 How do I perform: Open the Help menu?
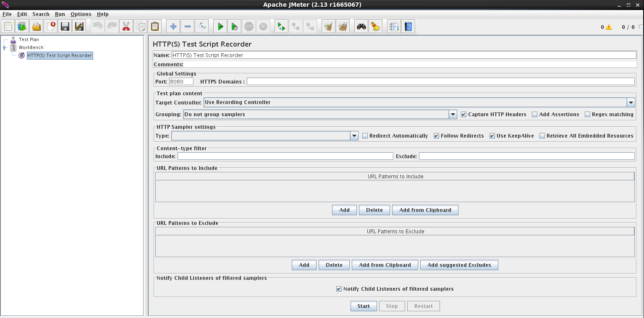tap(103, 14)
